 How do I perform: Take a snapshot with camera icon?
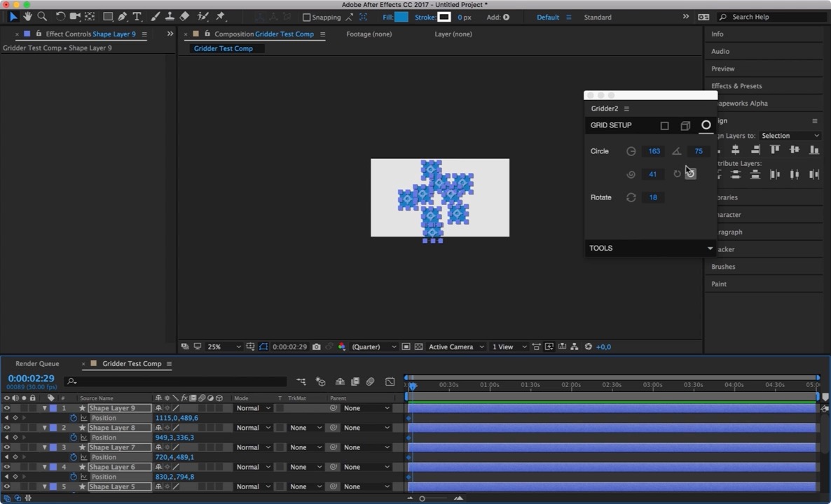[317, 347]
